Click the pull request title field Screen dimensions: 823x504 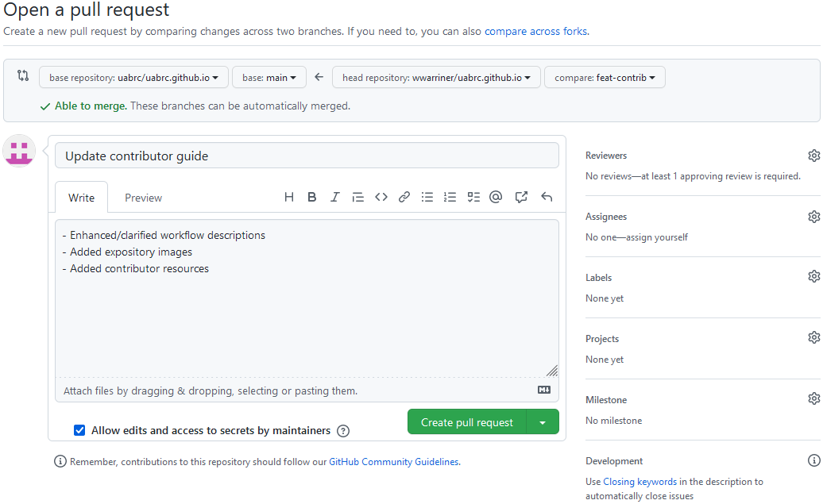click(x=307, y=156)
